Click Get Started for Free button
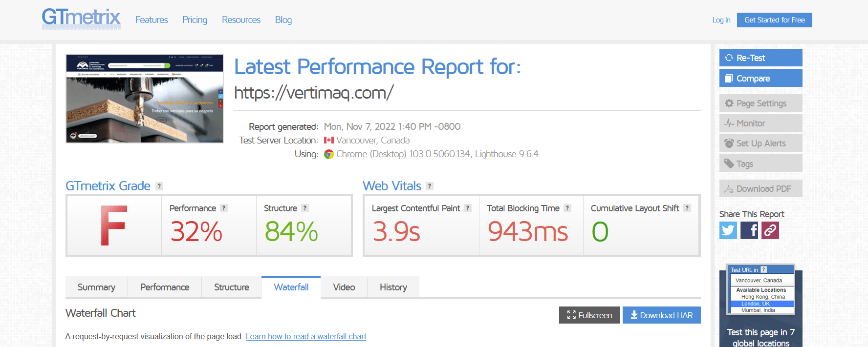Screen dimensions: 868x347 [x=775, y=20]
